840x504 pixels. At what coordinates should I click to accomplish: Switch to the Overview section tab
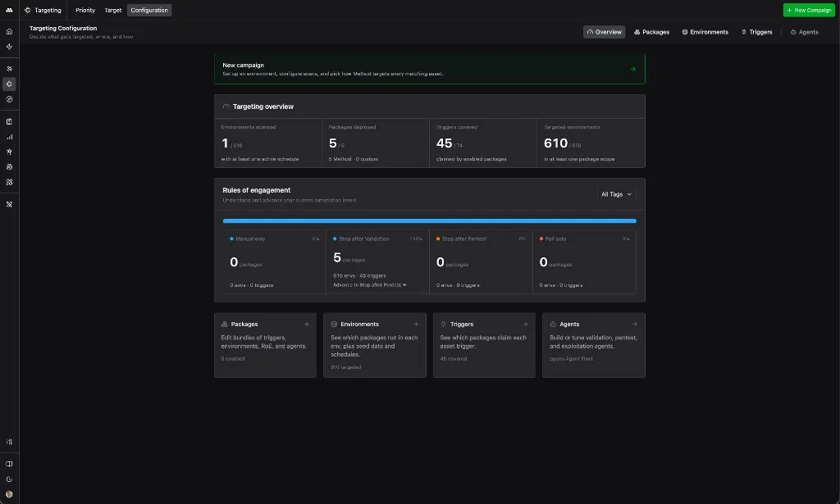(x=605, y=32)
